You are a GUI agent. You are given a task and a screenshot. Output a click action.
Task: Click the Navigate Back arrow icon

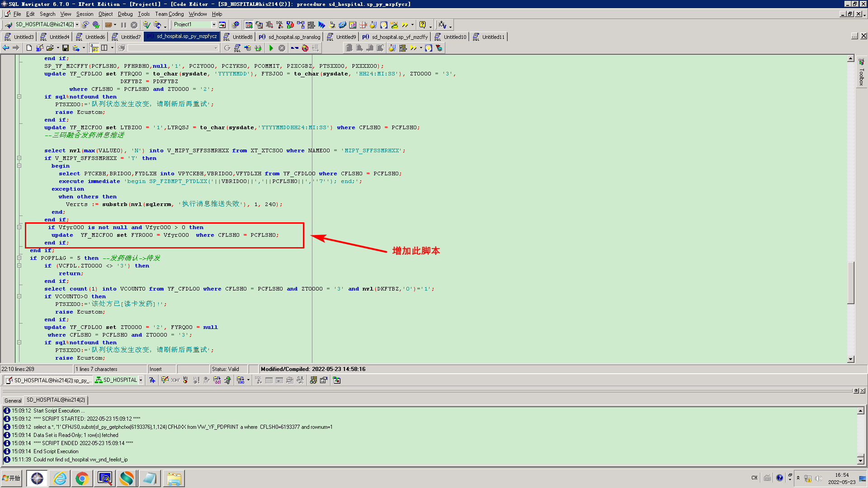[x=6, y=48]
